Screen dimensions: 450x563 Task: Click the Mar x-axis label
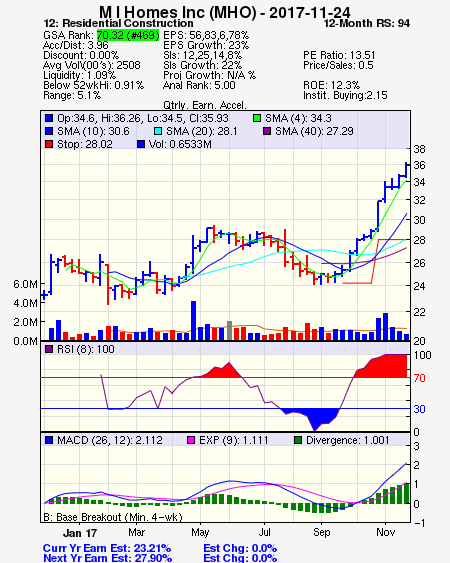(x=136, y=532)
